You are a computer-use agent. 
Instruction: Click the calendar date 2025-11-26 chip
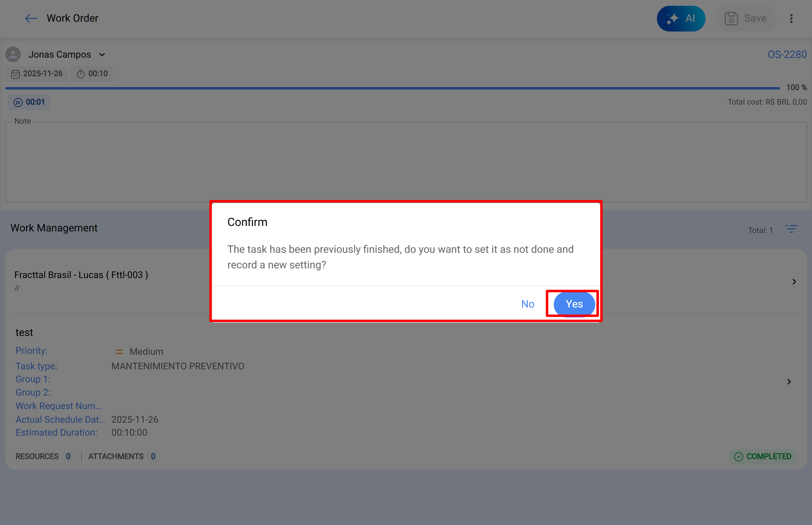pos(37,74)
